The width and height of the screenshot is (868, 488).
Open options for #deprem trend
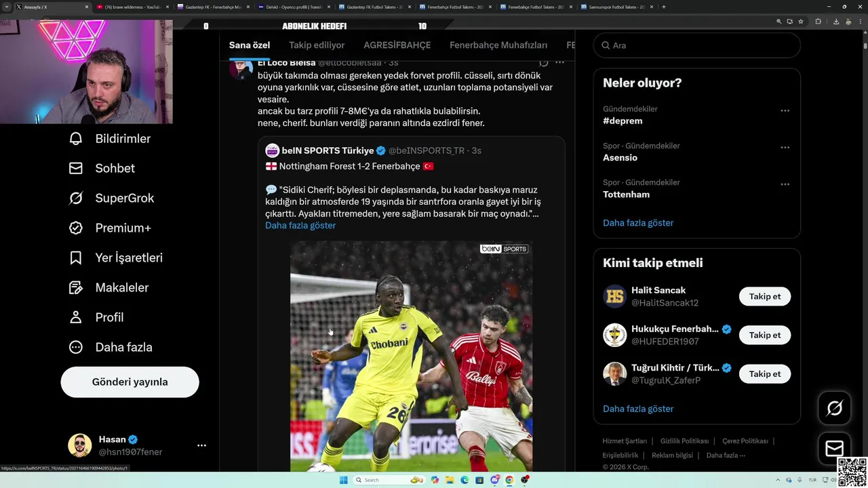[x=785, y=110]
